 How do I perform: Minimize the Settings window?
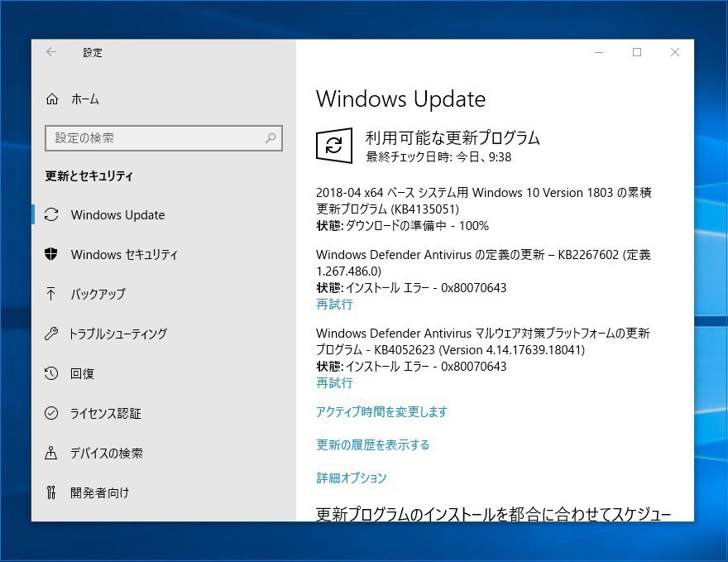(x=599, y=52)
